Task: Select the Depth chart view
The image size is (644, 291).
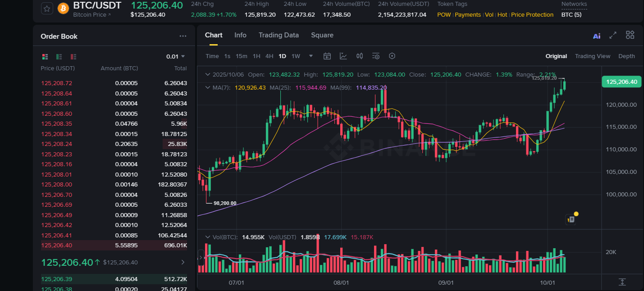Action: (626, 56)
